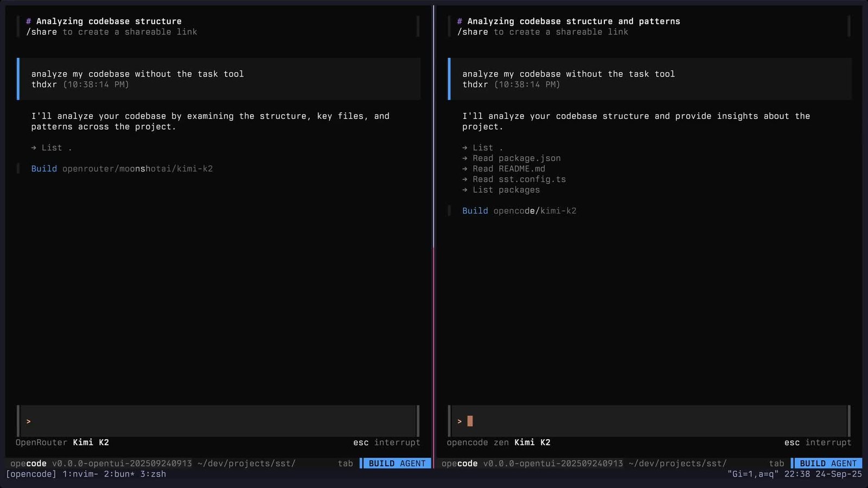Click 'esc interrupt' hint in right pane
The image size is (868, 488).
(x=818, y=442)
